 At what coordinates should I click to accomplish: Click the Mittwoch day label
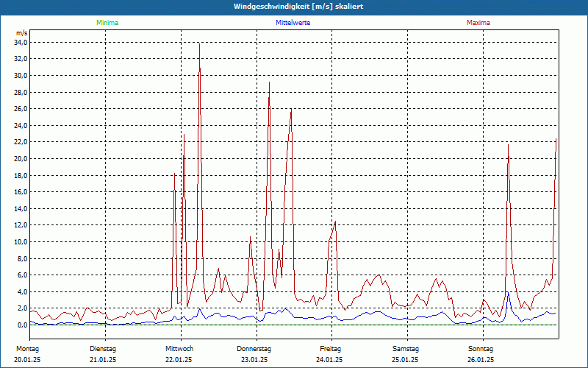pos(179,349)
